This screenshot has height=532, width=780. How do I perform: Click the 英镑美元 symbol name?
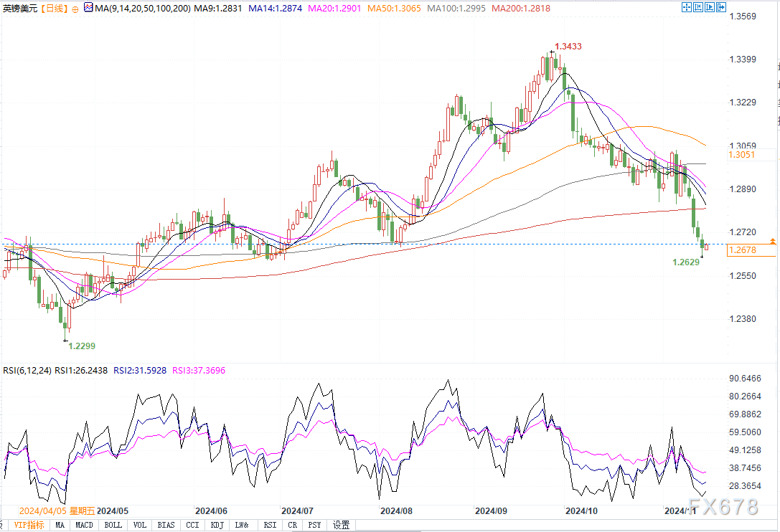19,9
